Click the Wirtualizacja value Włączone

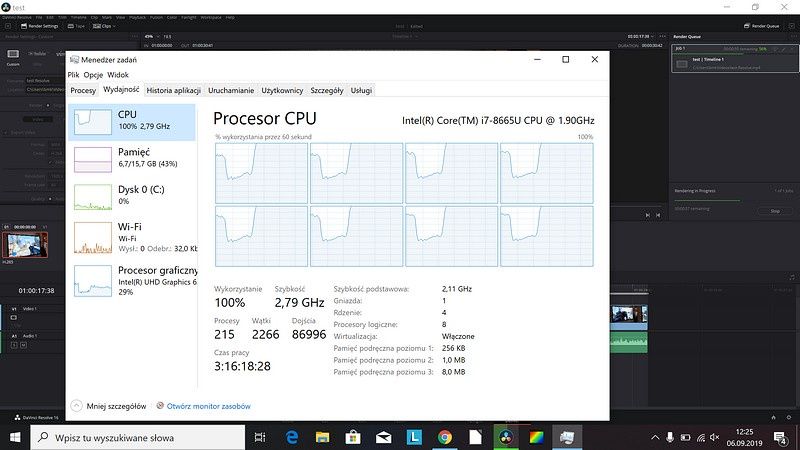point(458,336)
